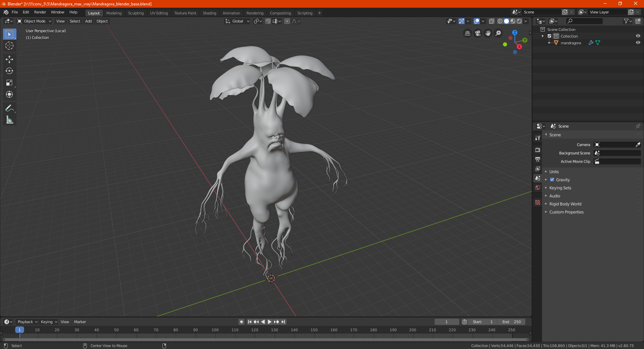This screenshot has height=349, width=644.
Task: Open the Render menu
Action: (40, 12)
